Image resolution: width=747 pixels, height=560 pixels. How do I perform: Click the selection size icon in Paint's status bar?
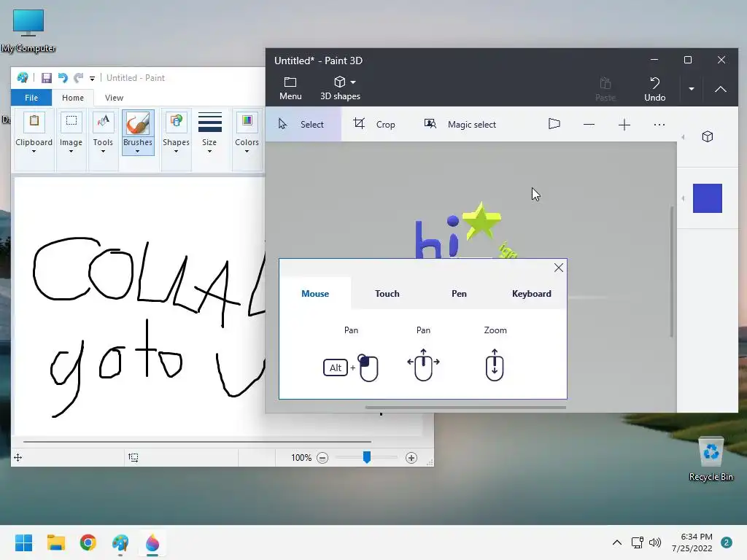pos(133,458)
